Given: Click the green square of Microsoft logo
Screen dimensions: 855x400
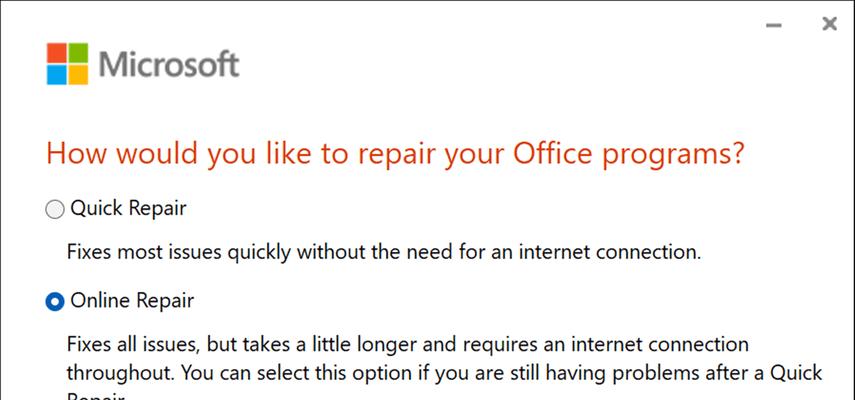Looking at the screenshot, I should point(78,53).
